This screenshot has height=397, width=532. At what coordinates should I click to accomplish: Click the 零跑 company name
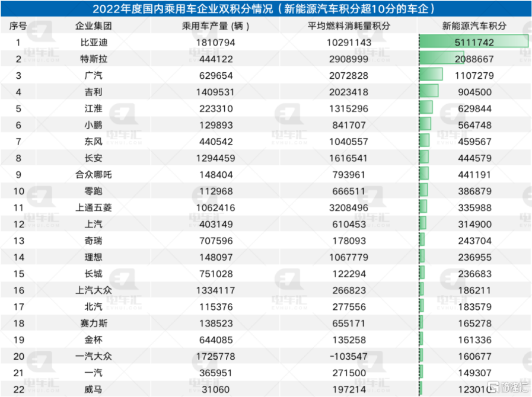click(94, 191)
